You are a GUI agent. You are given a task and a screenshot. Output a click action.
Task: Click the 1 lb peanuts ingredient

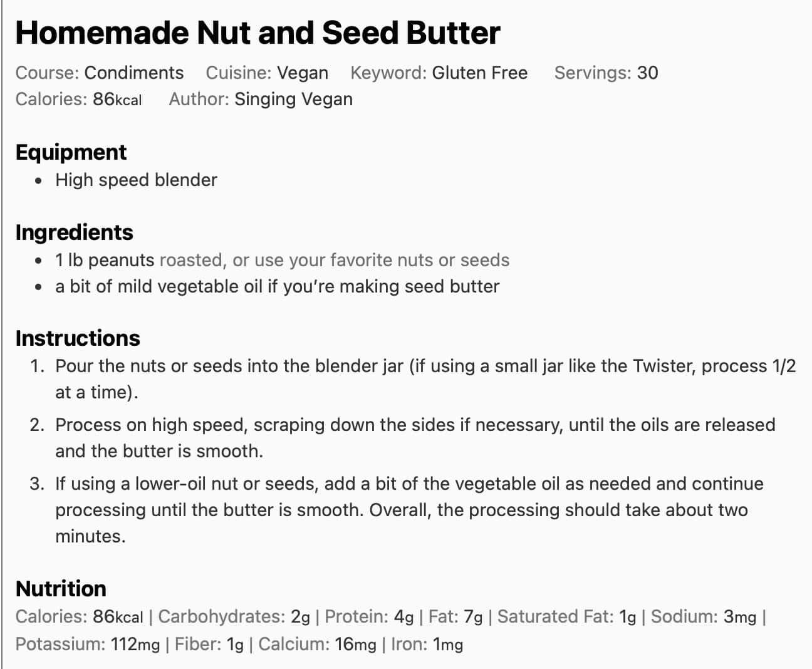click(x=105, y=260)
